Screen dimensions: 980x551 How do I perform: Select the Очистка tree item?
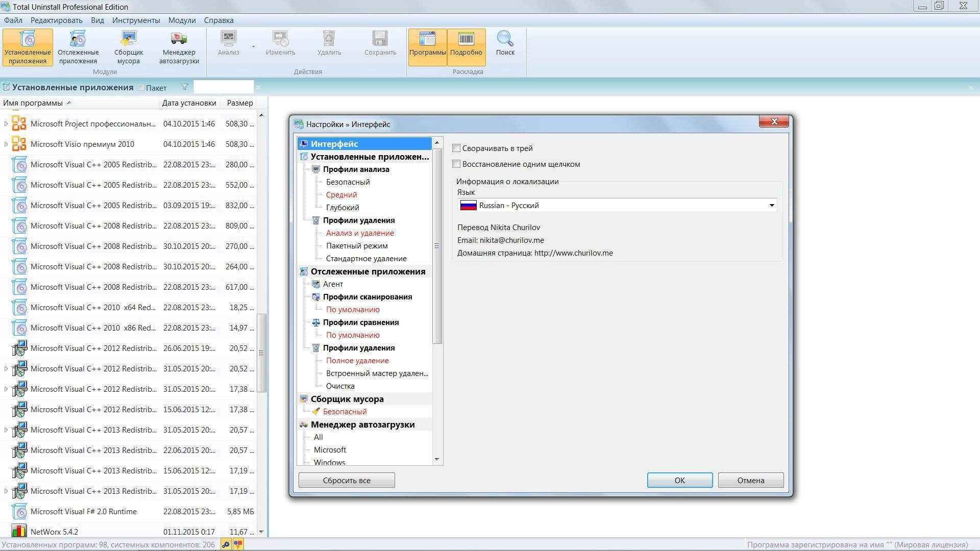[x=340, y=386]
